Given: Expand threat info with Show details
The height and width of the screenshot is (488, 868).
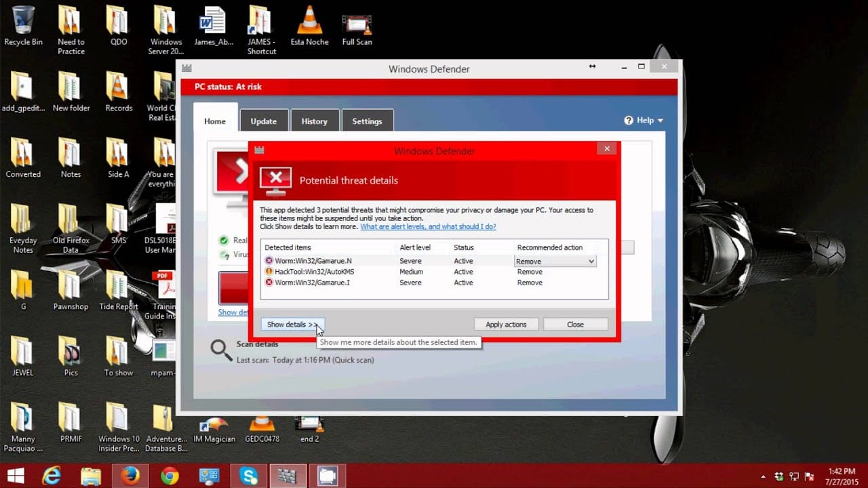Looking at the screenshot, I should pos(293,325).
